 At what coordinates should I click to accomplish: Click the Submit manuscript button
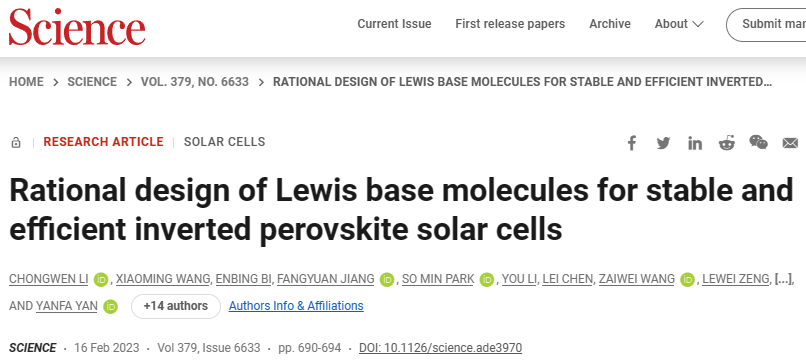[x=766, y=24]
